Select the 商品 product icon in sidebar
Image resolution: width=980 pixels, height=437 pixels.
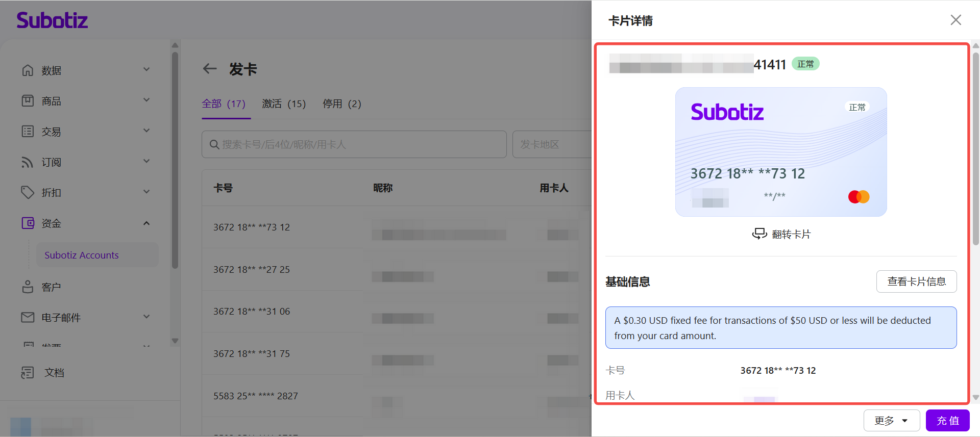[x=28, y=100]
